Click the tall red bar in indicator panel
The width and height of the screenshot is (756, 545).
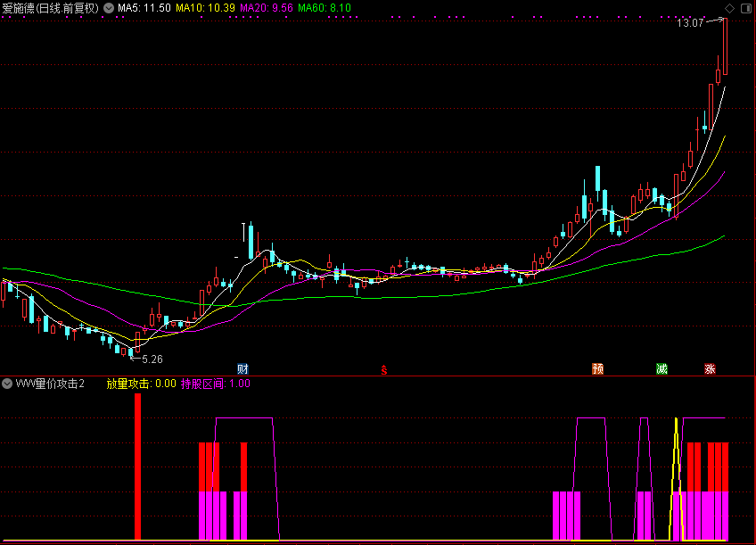pyautogui.click(x=138, y=467)
